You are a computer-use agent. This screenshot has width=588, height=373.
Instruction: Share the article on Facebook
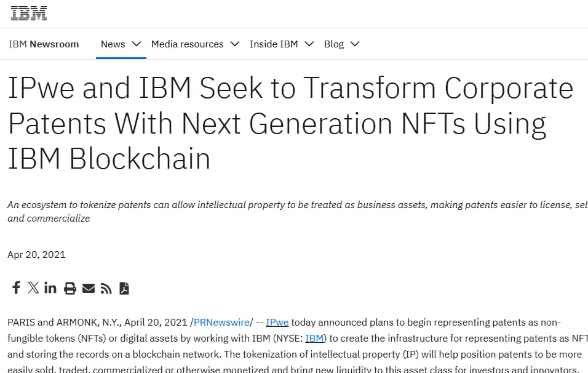point(16,287)
